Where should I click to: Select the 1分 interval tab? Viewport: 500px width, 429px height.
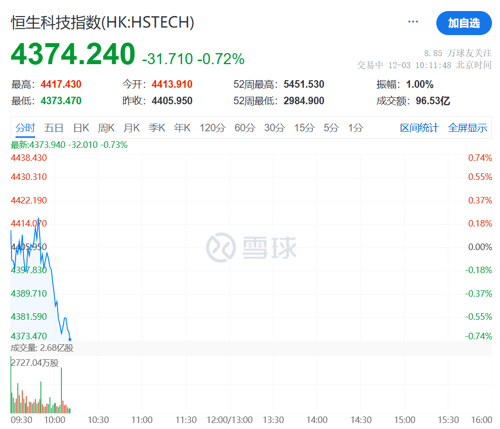click(355, 128)
